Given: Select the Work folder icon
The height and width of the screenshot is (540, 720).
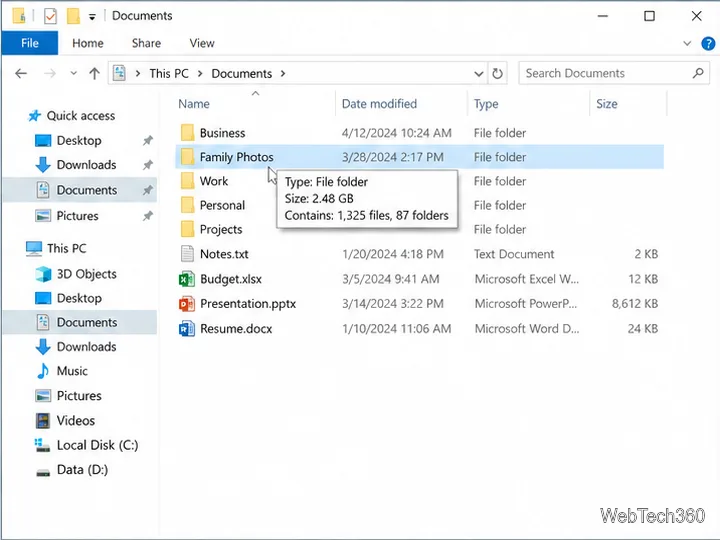Looking at the screenshot, I should (x=187, y=181).
